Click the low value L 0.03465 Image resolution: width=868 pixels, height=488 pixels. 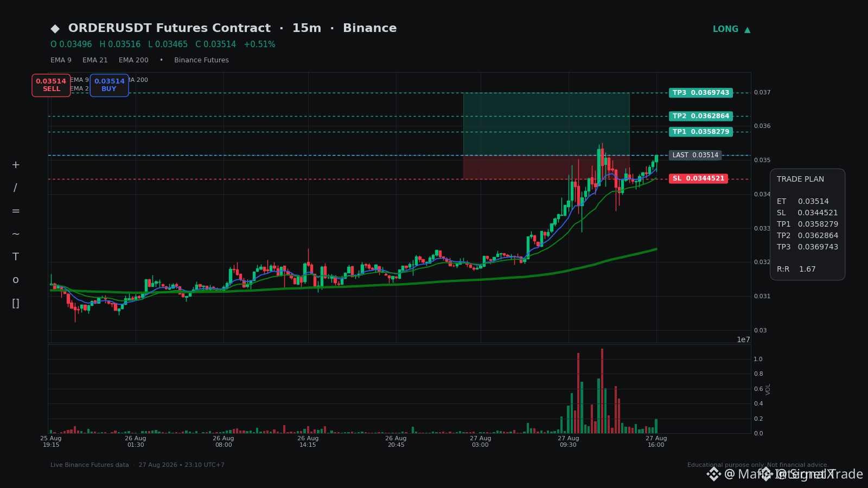[168, 44]
